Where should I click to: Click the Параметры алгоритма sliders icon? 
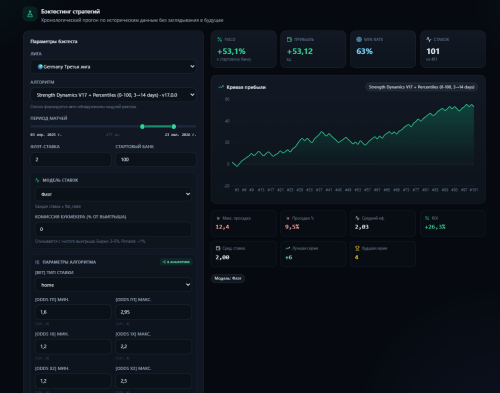(37, 262)
